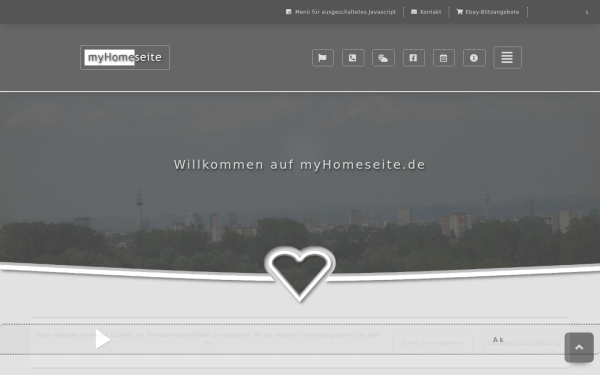Click the scroll-to-top arrow button
This screenshot has height=375, width=600.
[x=579, y=347]
